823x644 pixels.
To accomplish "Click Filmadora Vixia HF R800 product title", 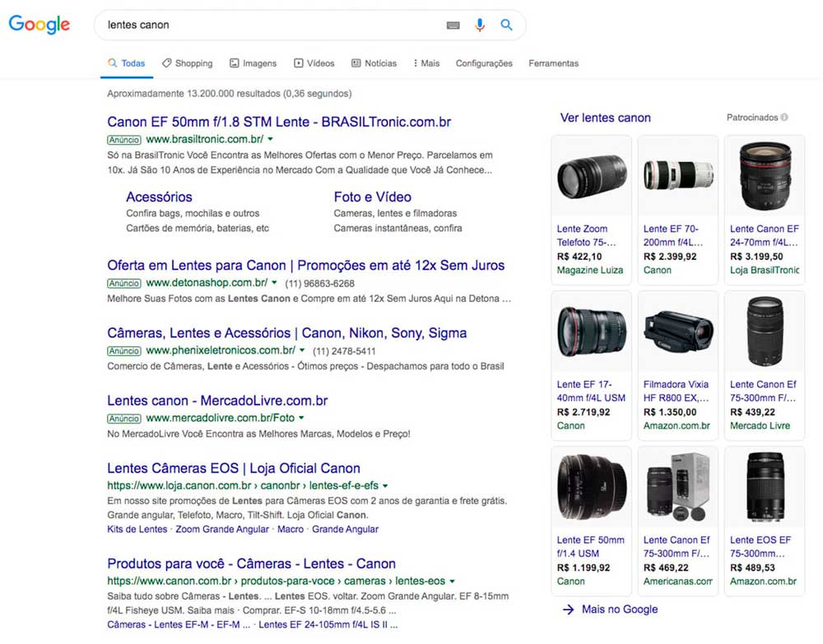I will pyautogui.click(x=676, y=391).
